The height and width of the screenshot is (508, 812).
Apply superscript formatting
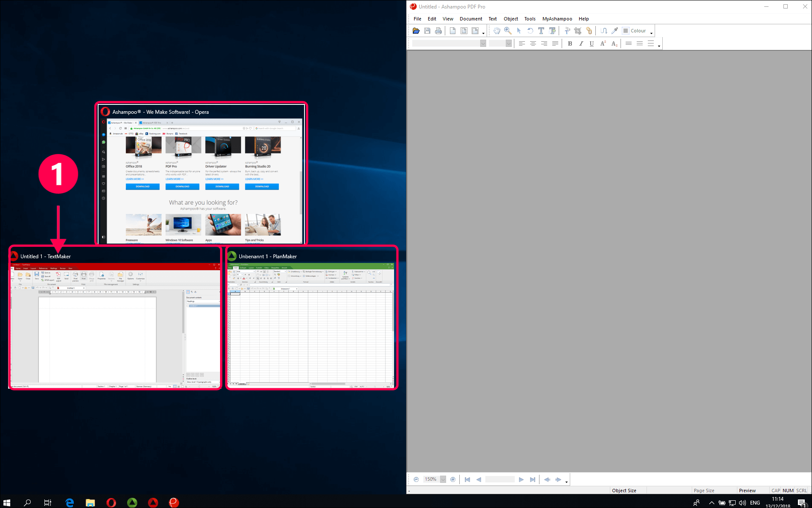(x=603, y=43)
